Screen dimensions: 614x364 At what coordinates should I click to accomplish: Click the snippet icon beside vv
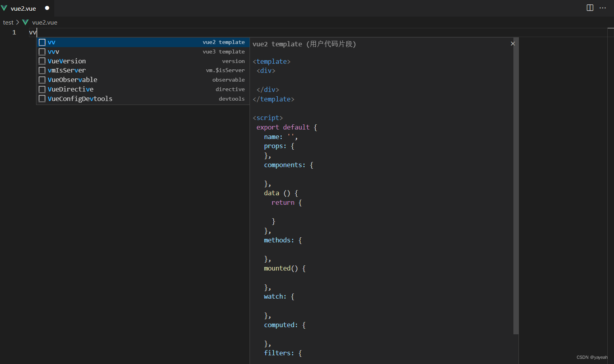[42, 42]
